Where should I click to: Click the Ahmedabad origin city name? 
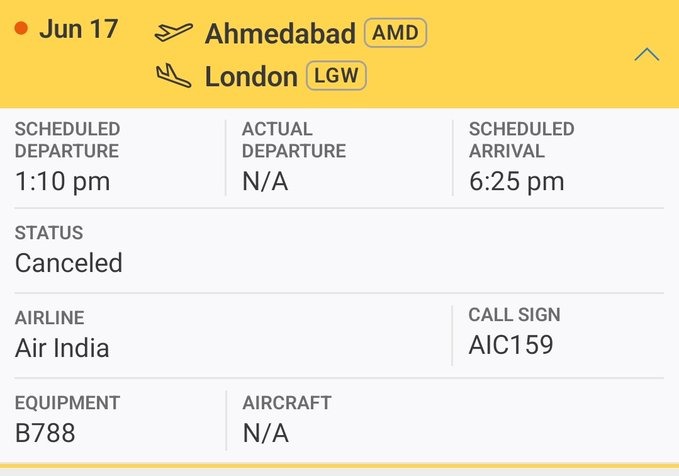coord(280,33)
